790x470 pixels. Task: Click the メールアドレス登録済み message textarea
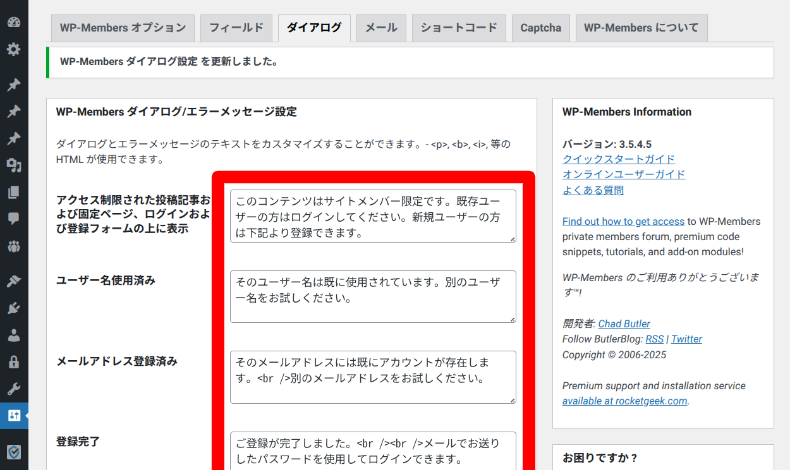pyautogui.click(x=373, y=377)
